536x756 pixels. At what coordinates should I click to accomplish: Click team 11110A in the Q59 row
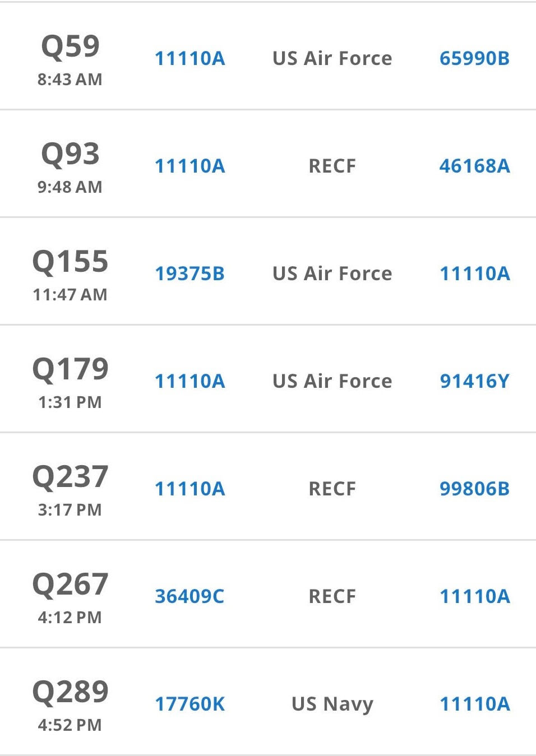pos(190,58)
